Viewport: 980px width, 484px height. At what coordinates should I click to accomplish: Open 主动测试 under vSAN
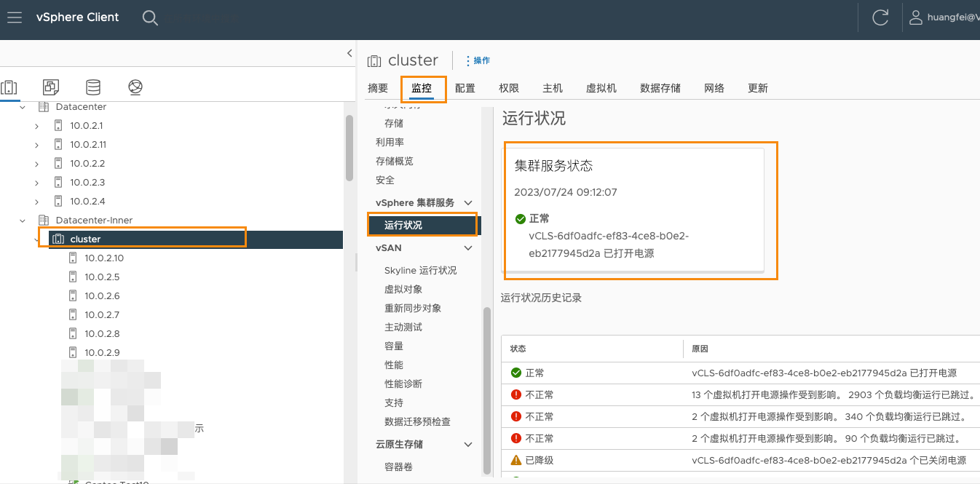[403, 328]
